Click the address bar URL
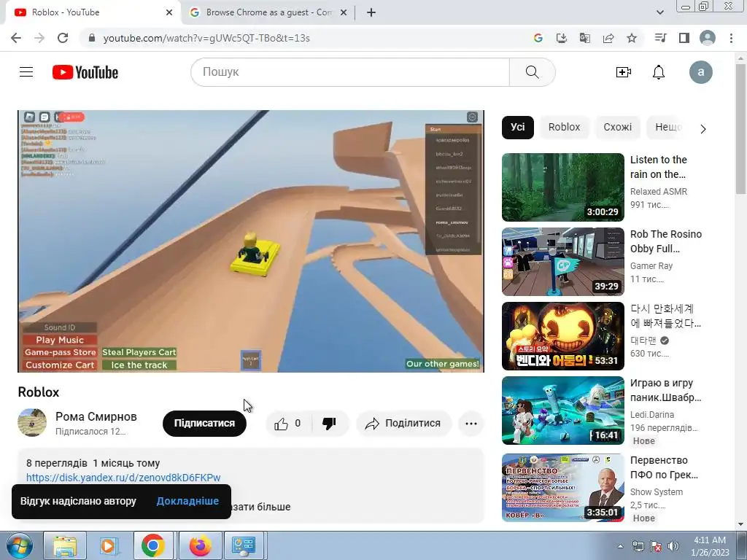Screen dimensions: 747x560 point(206,38)
